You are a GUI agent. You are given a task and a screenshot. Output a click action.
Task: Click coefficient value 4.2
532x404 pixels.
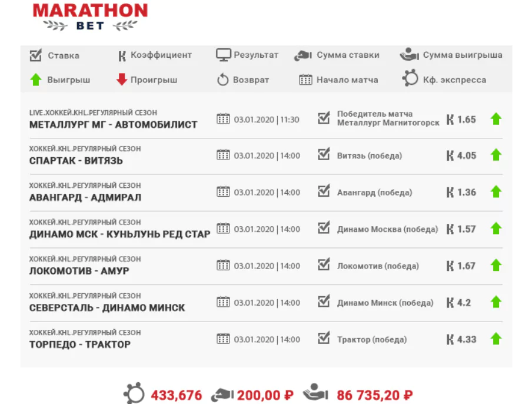464,303
